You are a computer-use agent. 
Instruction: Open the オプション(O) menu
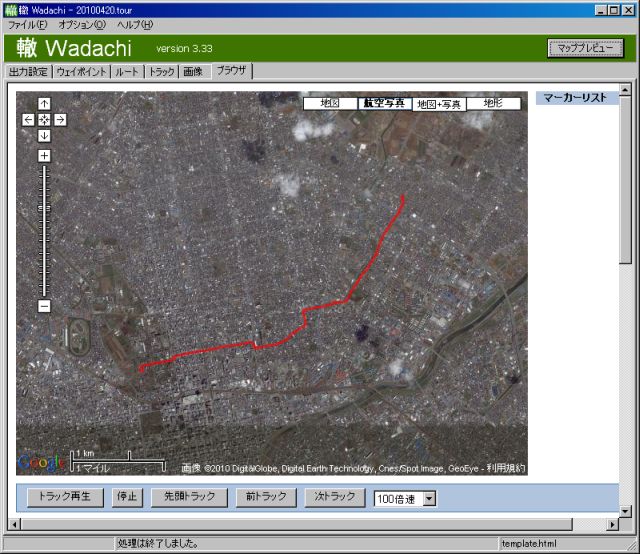[82, 25]
